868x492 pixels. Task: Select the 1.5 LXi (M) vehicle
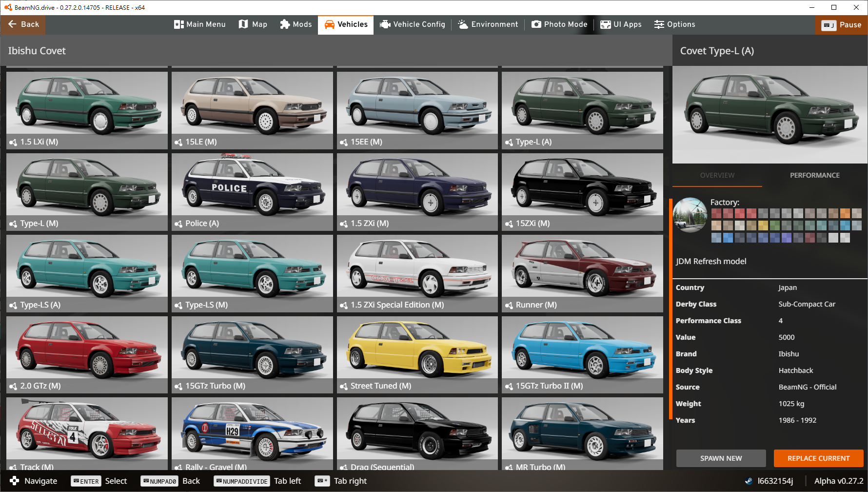coord(87,110)
